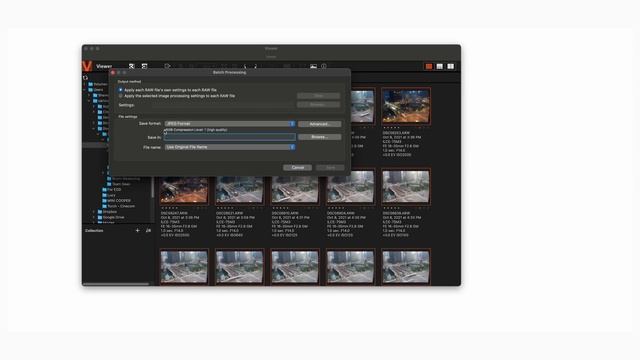Expand the Google Drive folder arrow
The width and height of the screenshot is (640, 360).
click(94, 217)
